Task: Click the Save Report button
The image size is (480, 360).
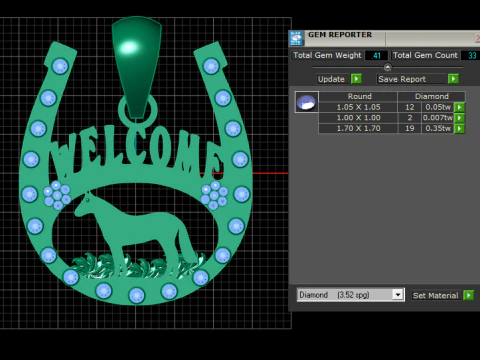Action: 411,79
